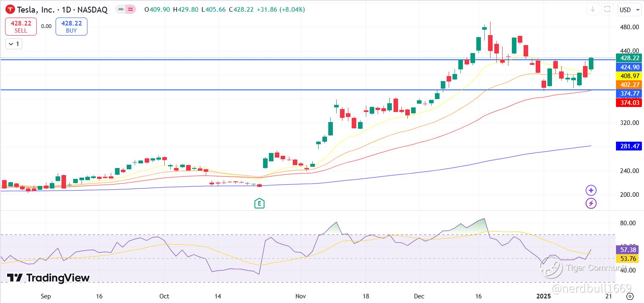The width and height of the screenshot is (644, 303).
Task: Click the 40.00 RSI scale value
Action: (x=628, y=270)
